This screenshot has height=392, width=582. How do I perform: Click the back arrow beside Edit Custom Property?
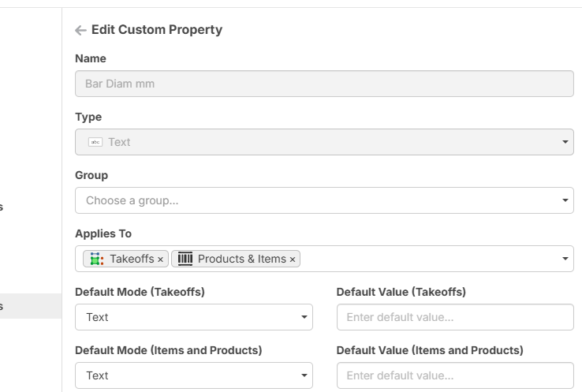click(80, 30)
